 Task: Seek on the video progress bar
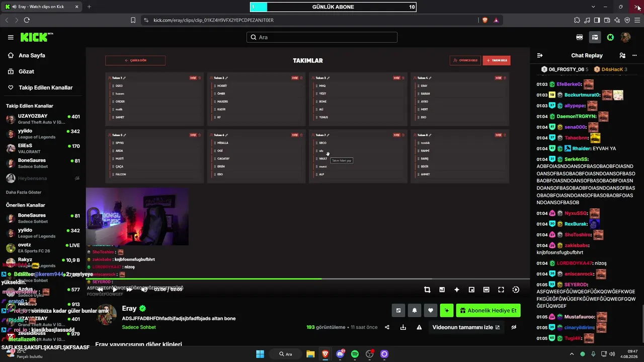(307, 279)
